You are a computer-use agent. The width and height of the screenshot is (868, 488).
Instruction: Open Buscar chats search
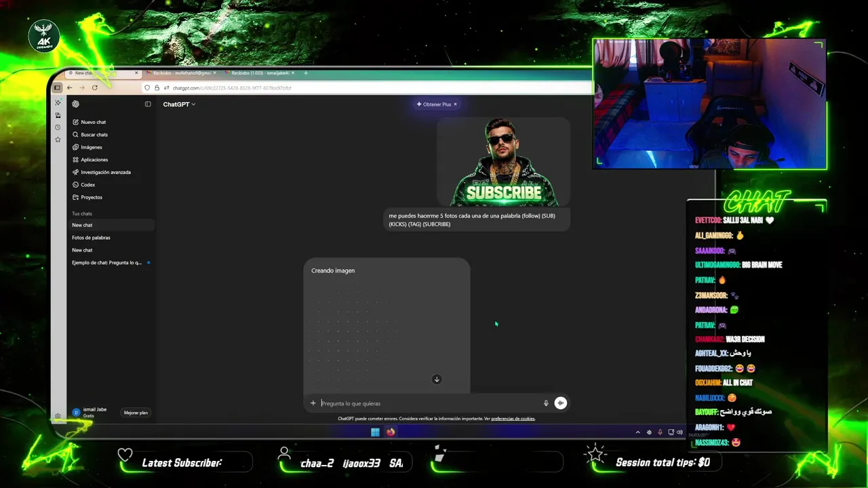(90, 134)
